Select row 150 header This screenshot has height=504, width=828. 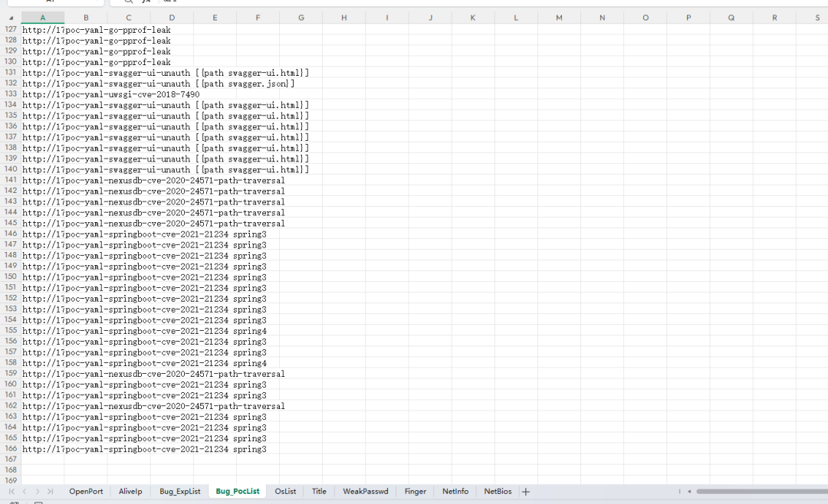tap(11, 277)
